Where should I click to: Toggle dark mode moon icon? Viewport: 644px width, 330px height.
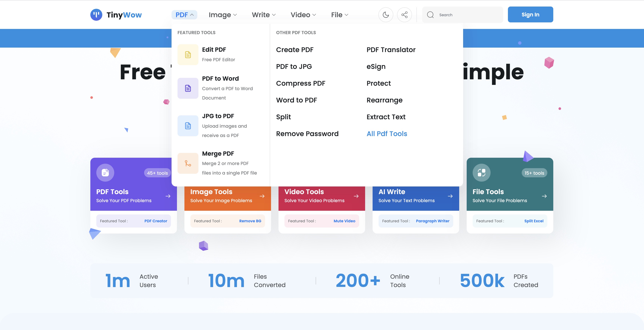pos(386,15)
